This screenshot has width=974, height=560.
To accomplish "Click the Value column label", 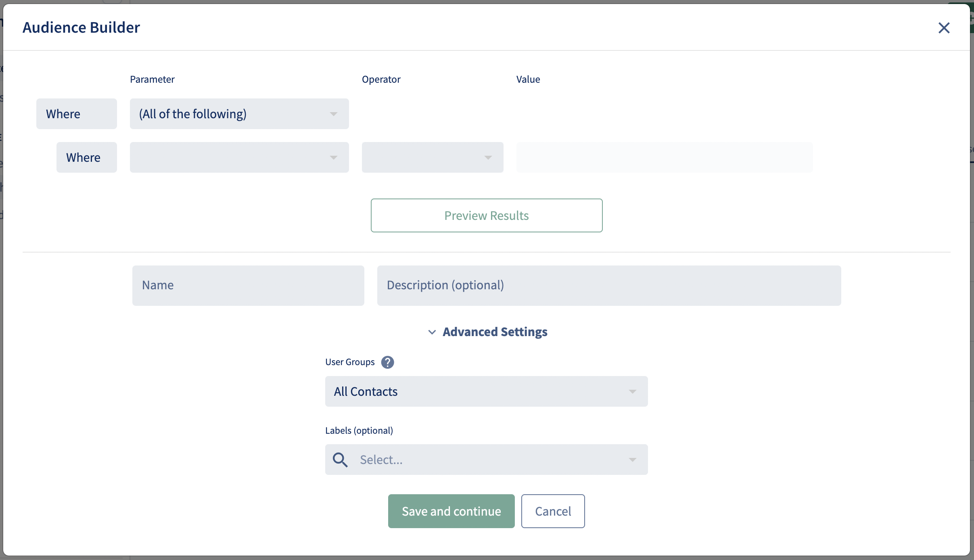I will coord(528,79).
